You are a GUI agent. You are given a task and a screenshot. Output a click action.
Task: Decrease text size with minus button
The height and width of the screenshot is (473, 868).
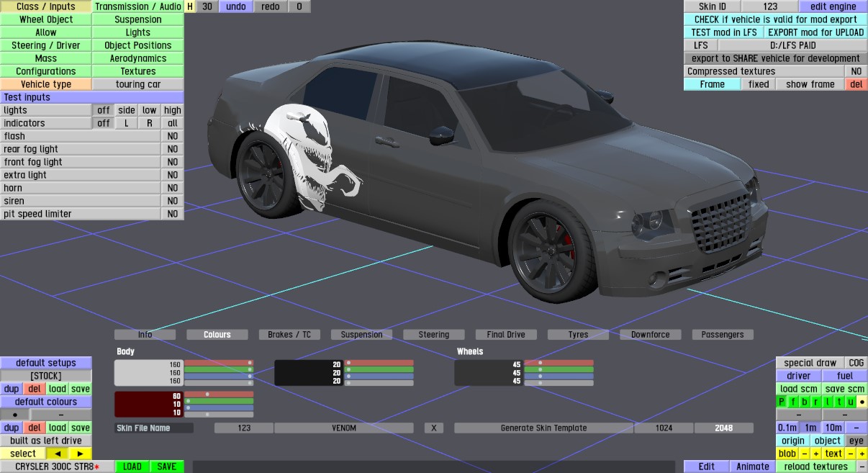tap(851, 454)
